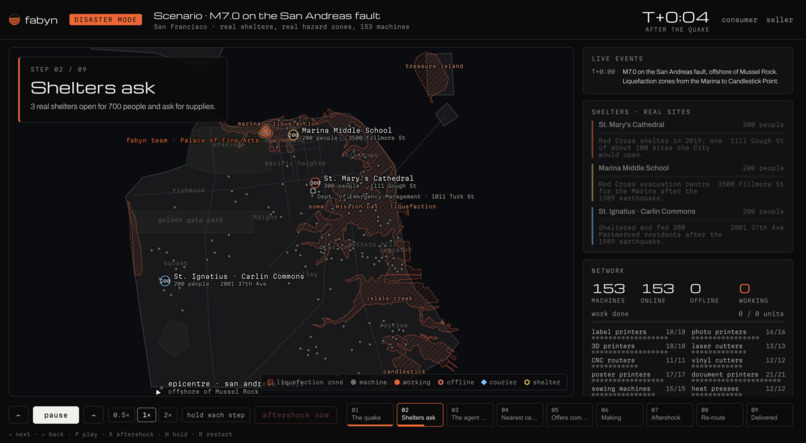Viewport: 806px width, 443px height.
Task: Jump to step 05 Offers com...
Action: click(x=570, y=414)
